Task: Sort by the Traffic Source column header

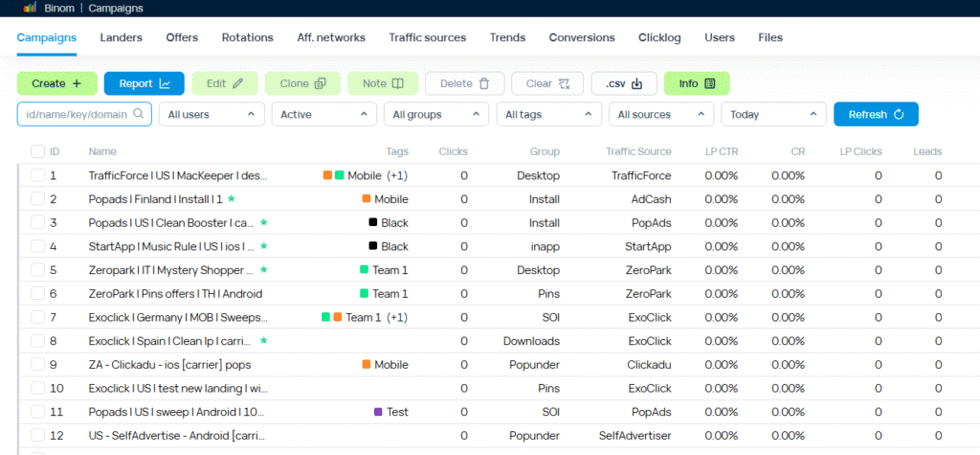Action: pos(638,151)
